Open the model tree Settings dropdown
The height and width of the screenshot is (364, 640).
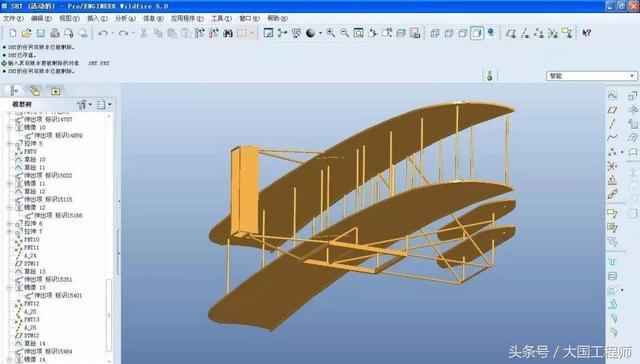coord(104,104)
